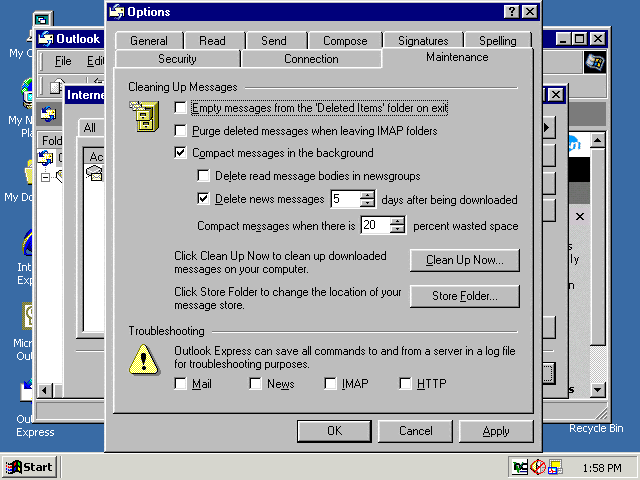This screenshot has width=640, height=480.
Task: Click the Outlook Express folder bar icon
Action: [x=48, y=114]
